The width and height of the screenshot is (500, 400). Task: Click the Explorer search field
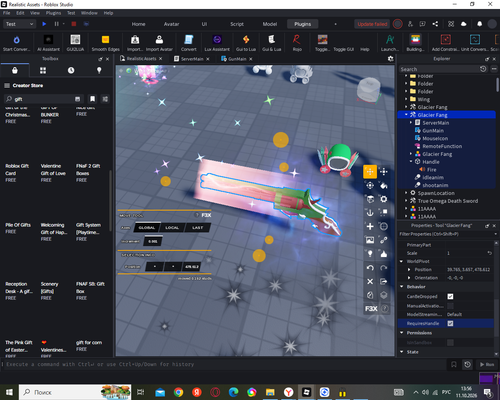pyautogui.click(x=439, y=69)
